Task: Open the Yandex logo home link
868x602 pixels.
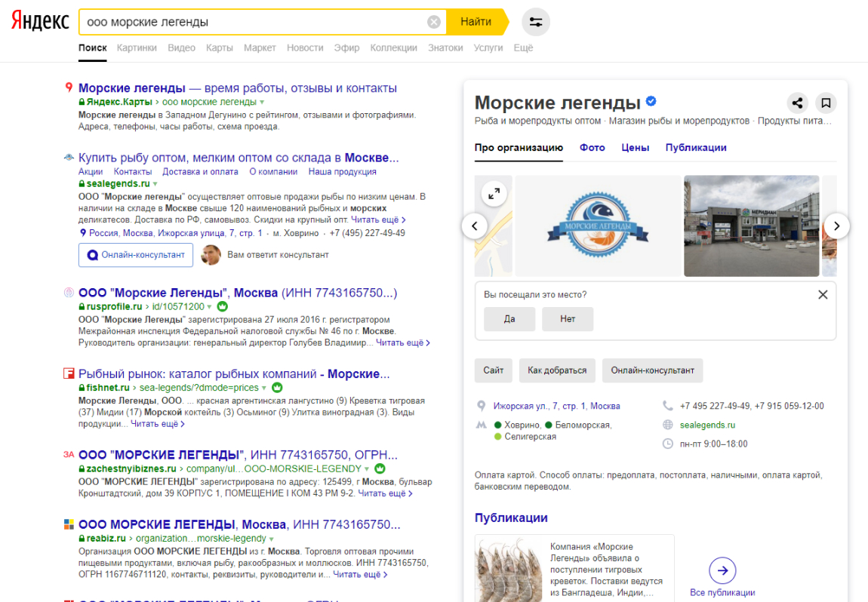Action: (x=41, y=21)
